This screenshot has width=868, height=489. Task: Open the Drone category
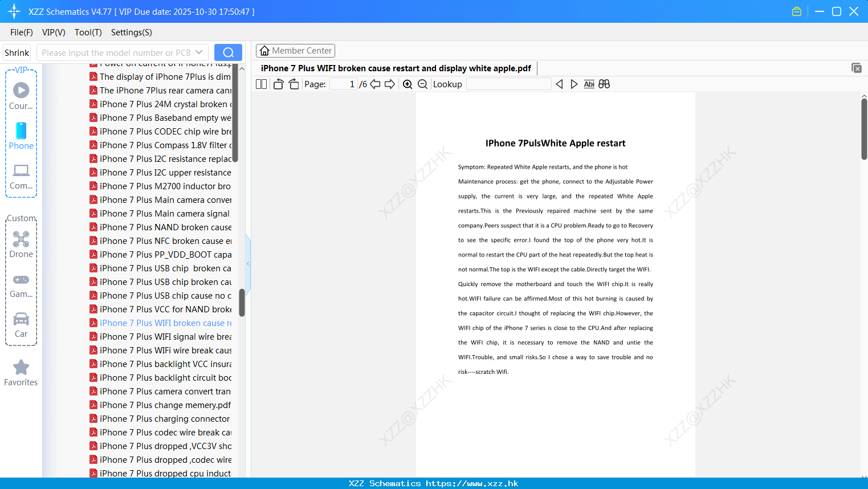(x=21, y=244)
